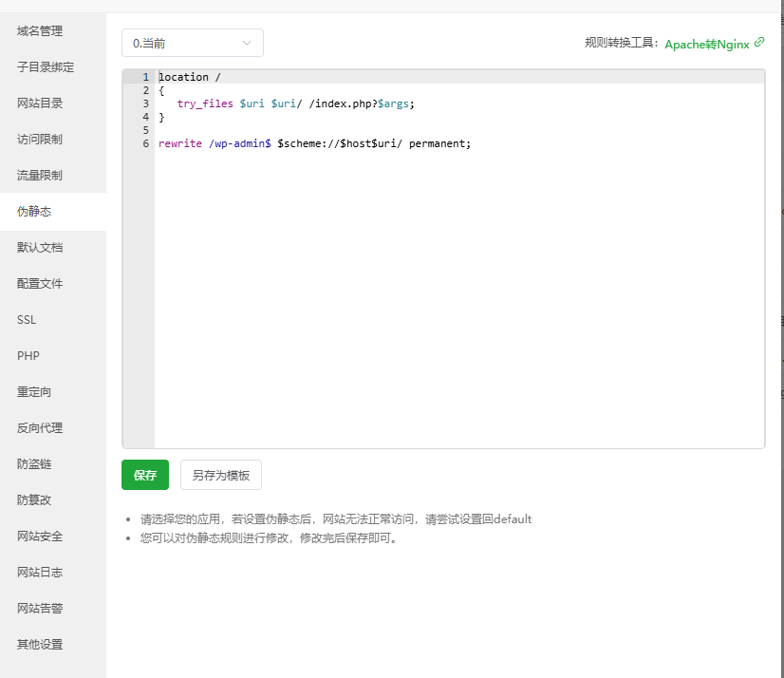The height and width of the screenshot is (678, 784).
Task: Click the Apache转Nginx conversion link
Action: 706,44
